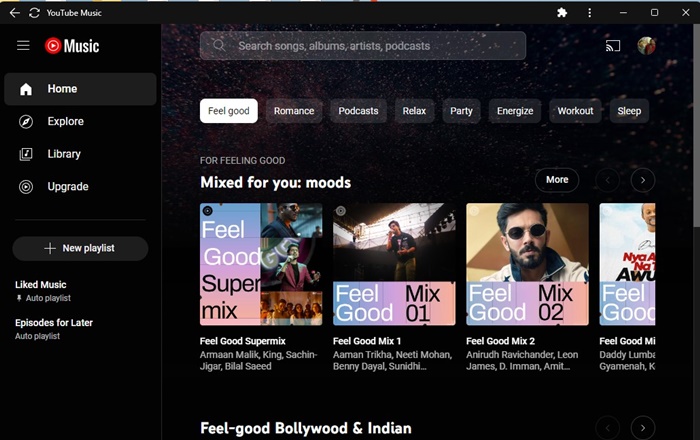Click the Feel Good Mix 2 title
The height and width of the screenshot is (440, 700).
500,341
